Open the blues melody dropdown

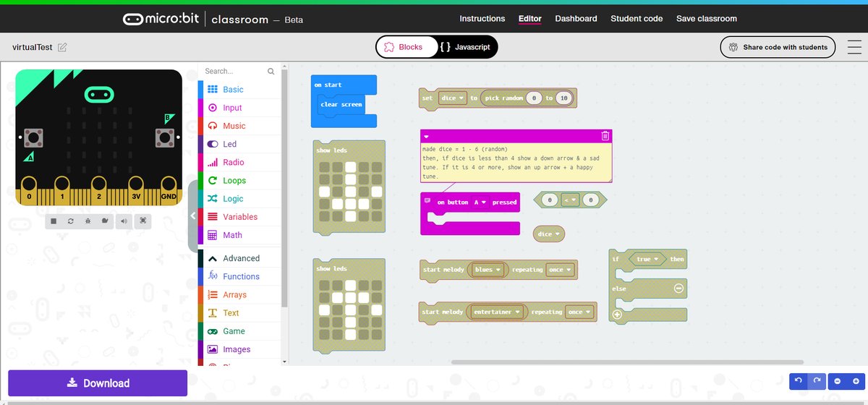click(x=488, y=270)
